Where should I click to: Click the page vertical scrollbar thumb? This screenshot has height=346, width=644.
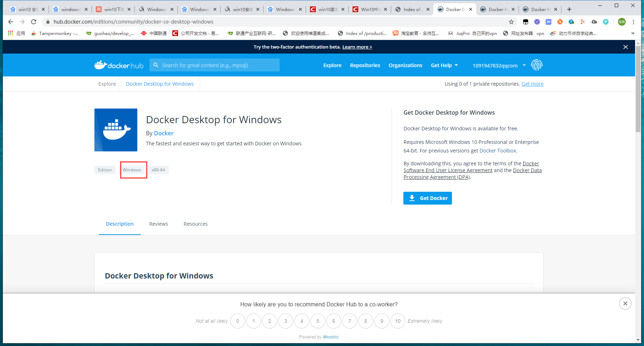click(638, 89)
